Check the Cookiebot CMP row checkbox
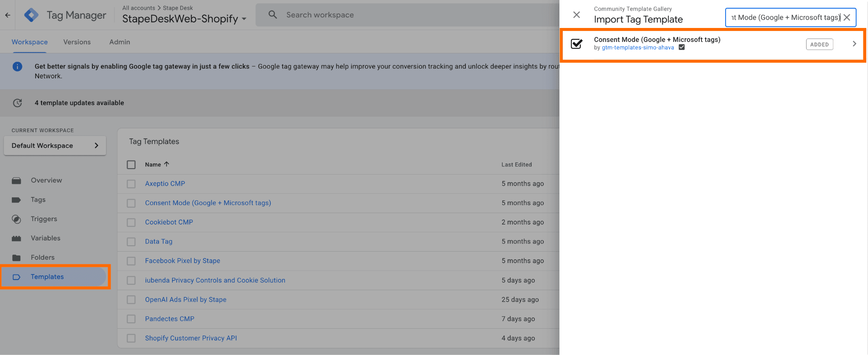 [131, 222]
